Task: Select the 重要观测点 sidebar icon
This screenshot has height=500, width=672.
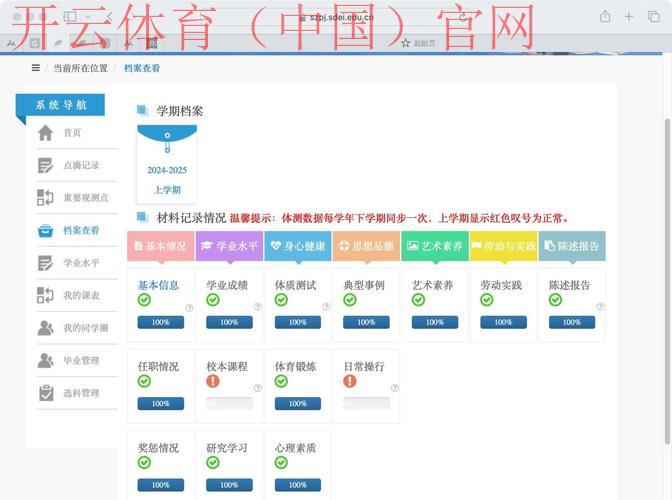Action: 45,198
